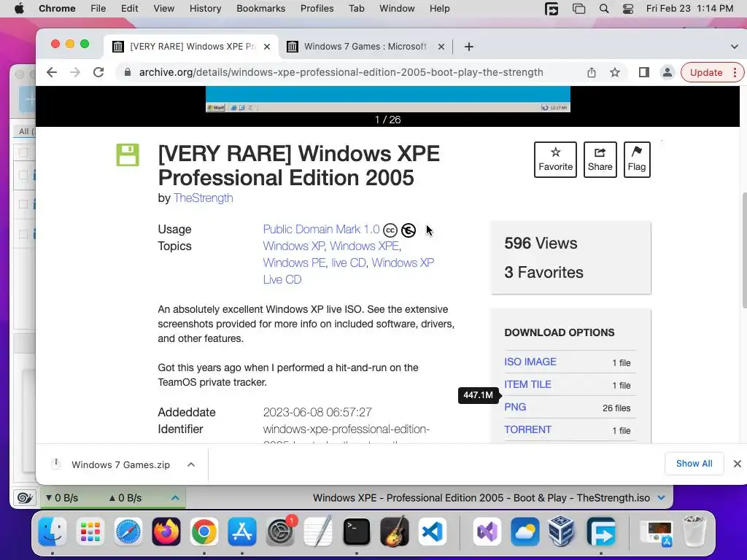The image size is (747, 560).
Task: Click the screenshot carousel image
Action: pyautogui.click(x=388, y=99)
